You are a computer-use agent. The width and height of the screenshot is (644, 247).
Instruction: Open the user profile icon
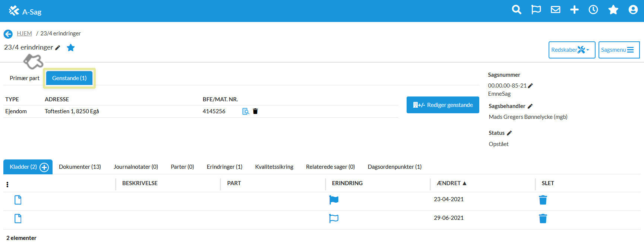(x=633, y=10)
